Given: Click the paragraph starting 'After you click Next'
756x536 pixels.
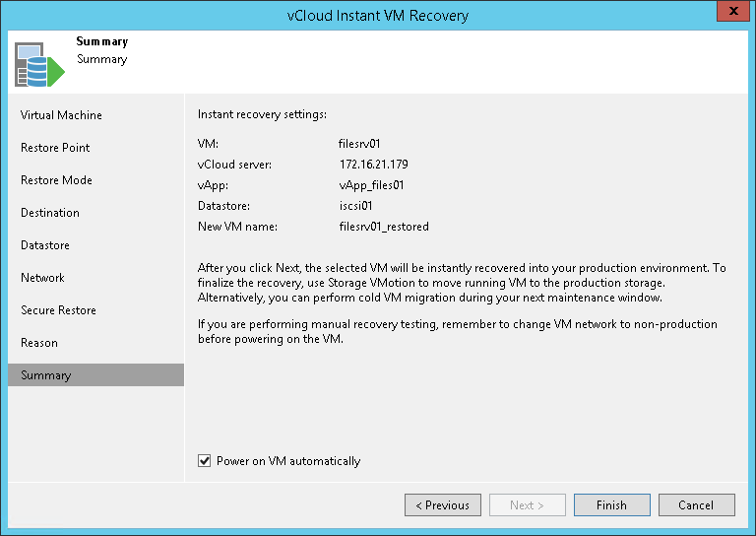Looking at the screenshot, I should pos(462,283).
